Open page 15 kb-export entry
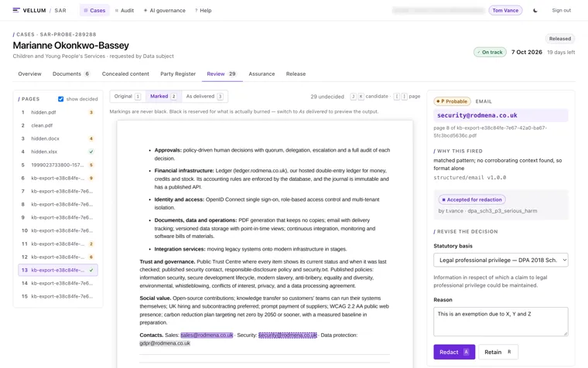The image size is (588, 368). click(x=58, y=296)
